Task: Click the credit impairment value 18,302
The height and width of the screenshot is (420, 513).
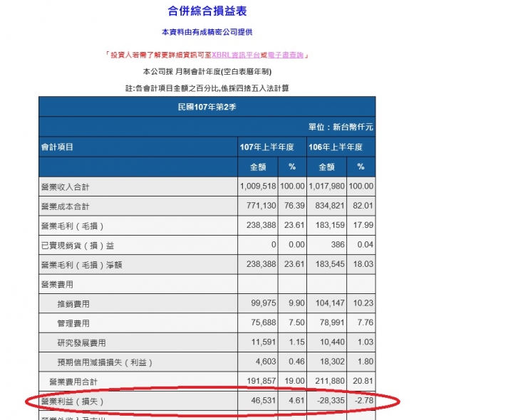Action: [333, 362]
